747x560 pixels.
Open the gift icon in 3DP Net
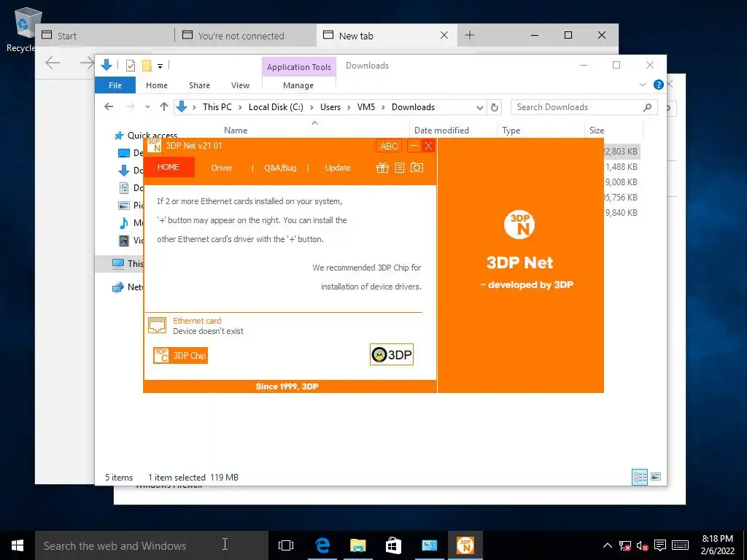pos(382,168)
